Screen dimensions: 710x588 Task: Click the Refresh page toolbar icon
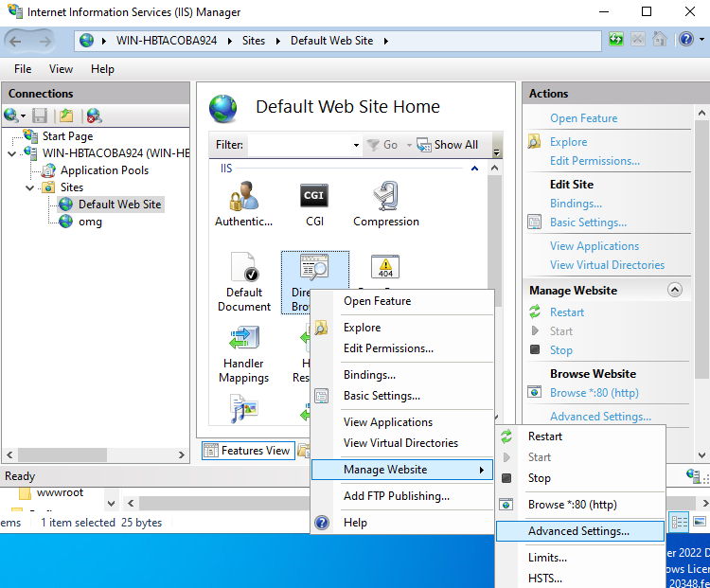click(x=616, y=40)
